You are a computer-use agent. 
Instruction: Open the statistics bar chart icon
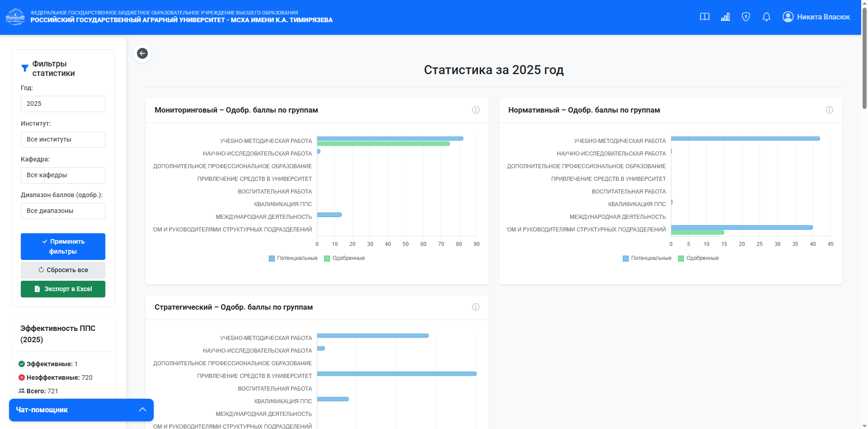[725, 17]
